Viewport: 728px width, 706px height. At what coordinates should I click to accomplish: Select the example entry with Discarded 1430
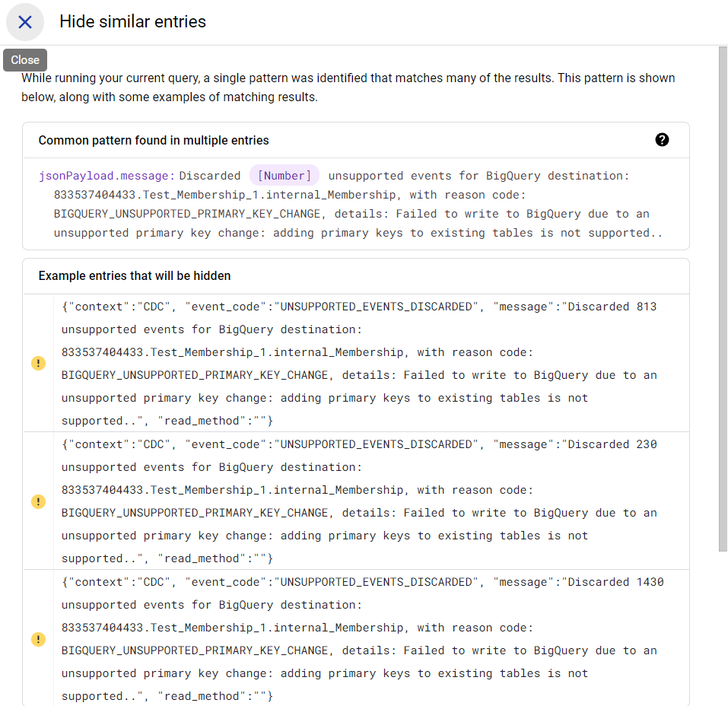click(359, 639)
